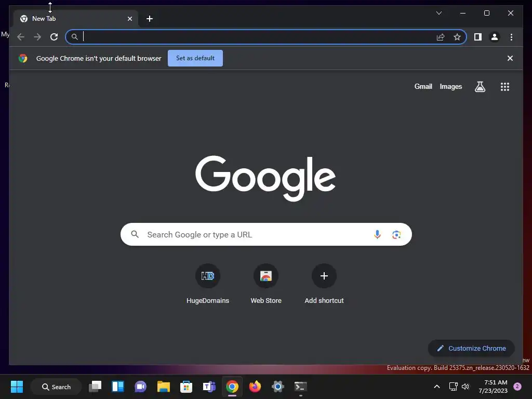This screenshot has width=532, height=399.
Task: Show the Chrome side panel
Action: 478,37
